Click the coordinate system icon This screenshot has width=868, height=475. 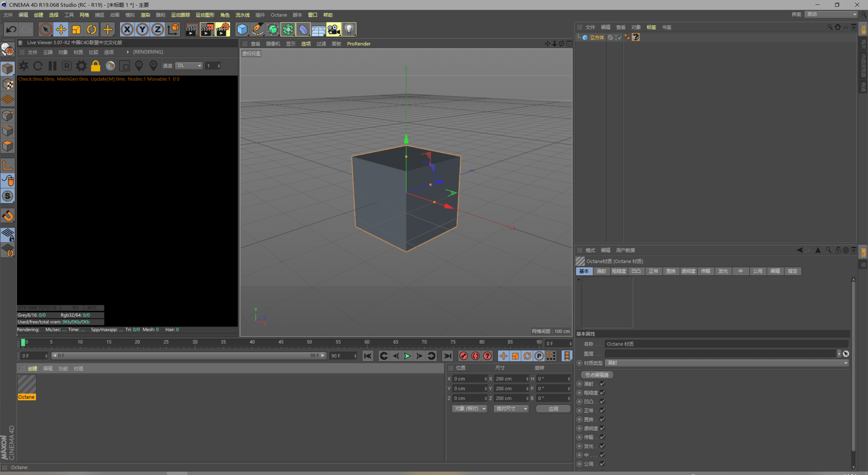point(173,30)
